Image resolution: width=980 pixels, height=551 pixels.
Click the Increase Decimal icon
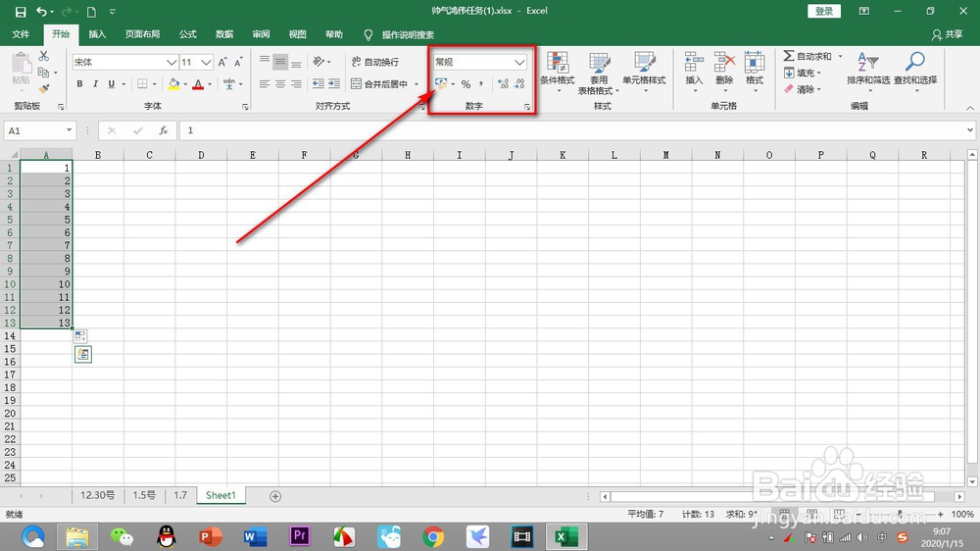pos(503,83)
